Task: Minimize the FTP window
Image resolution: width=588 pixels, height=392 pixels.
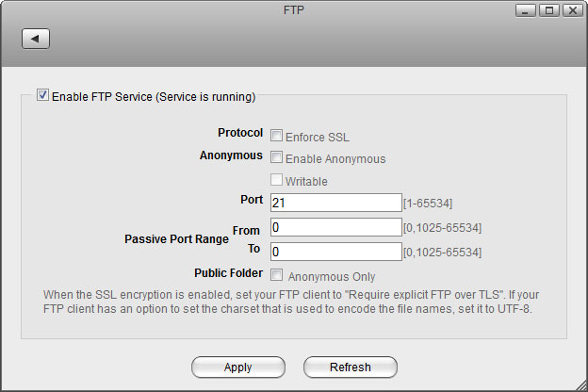Action: tap(527, 10)
